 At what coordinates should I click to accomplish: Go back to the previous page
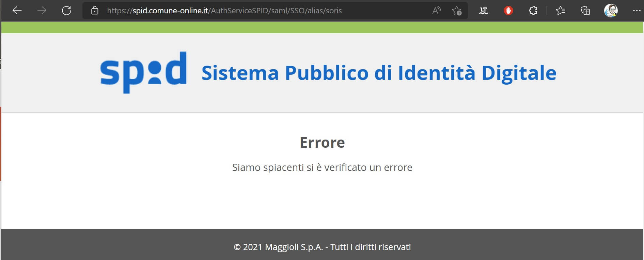pyautogui.click(x=17, y=11)
